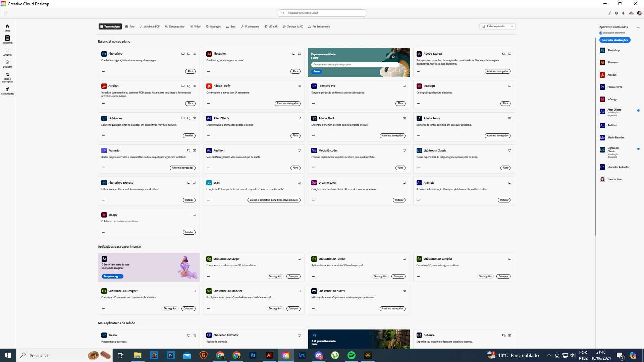Viewport: 644px width, 362px height.
Task: Open Ações rápidas rocket icon
Action: (7, 90)
